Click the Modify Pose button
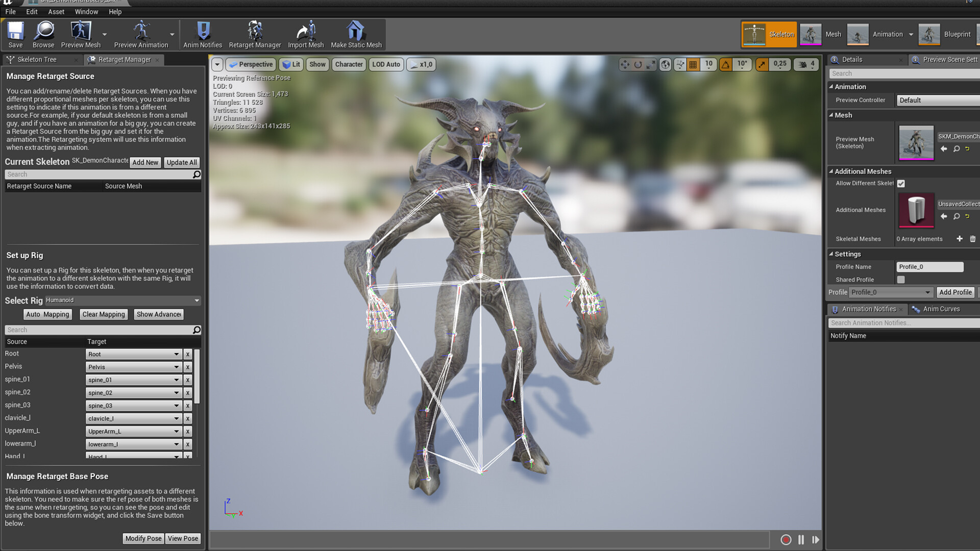980x551 pixels. point(143,538)
